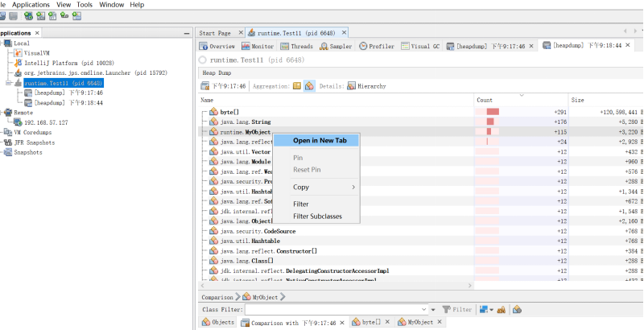Click the MyObject breadcrumb
The height and width of the screenshot is (330, 644).
pos(260,297)
